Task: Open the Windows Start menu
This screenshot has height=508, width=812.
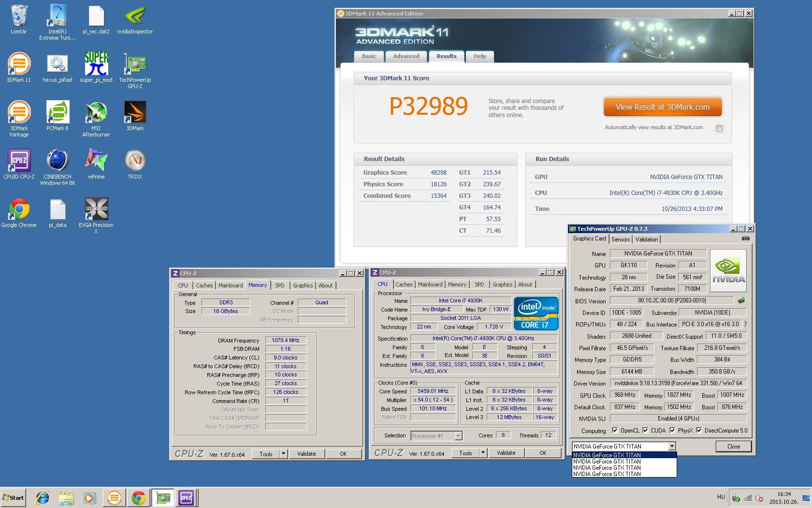Action: pos(13,497)
